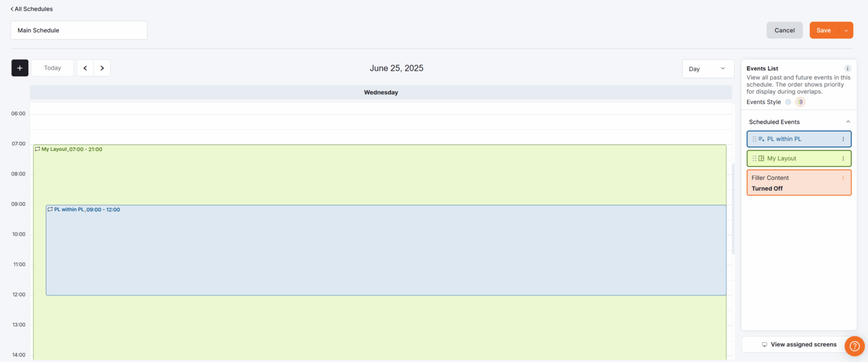Click the Main Schedule name field

click(x=79, y=30)
